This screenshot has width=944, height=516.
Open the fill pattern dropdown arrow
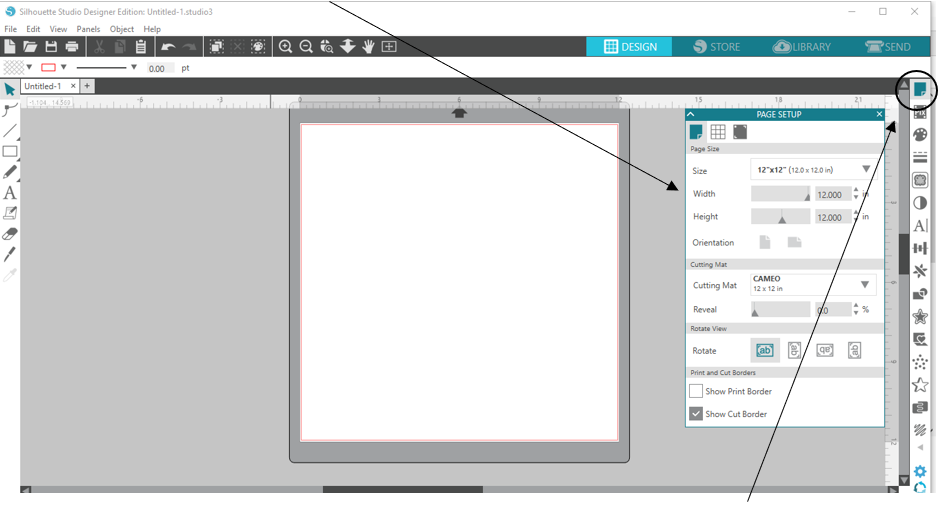(29, 67)
